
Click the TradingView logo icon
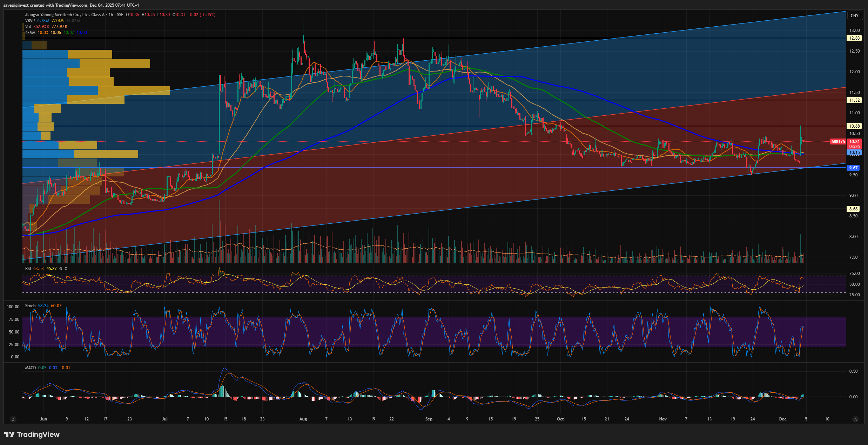(x=9, y=434)
